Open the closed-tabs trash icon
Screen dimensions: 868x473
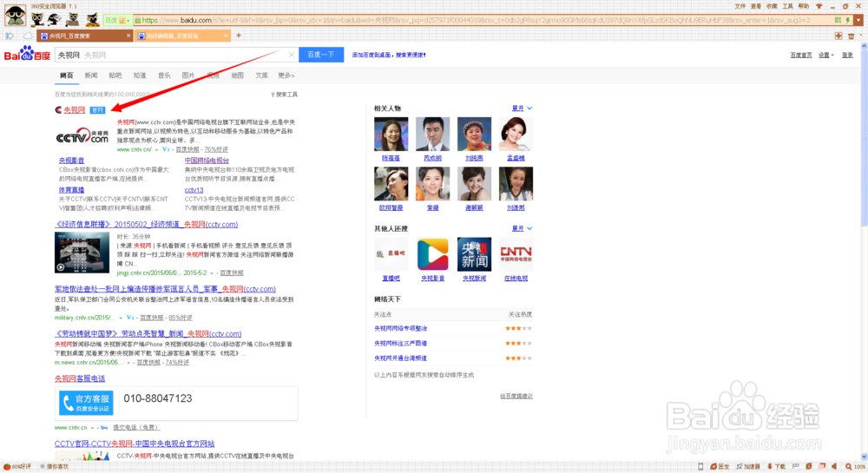(852, 36)
